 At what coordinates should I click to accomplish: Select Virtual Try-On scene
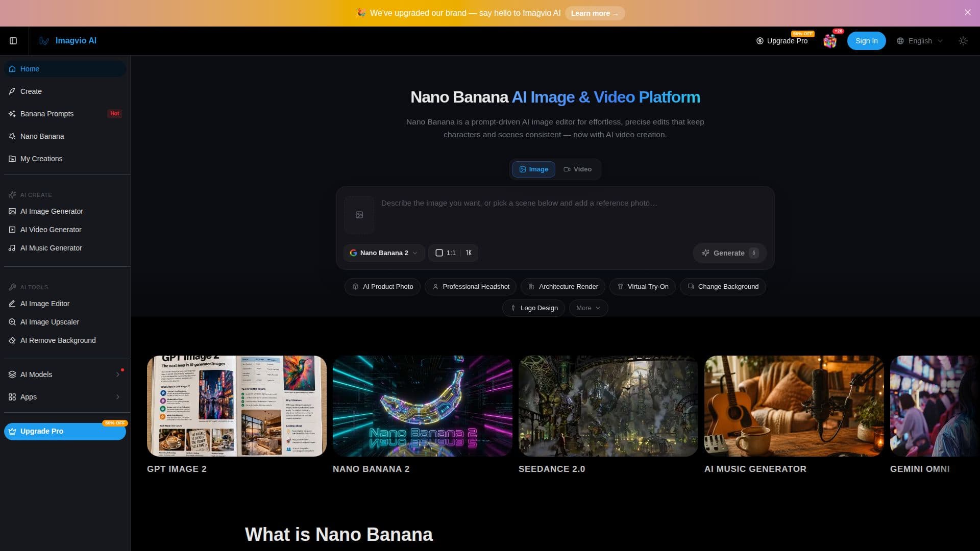642,287
